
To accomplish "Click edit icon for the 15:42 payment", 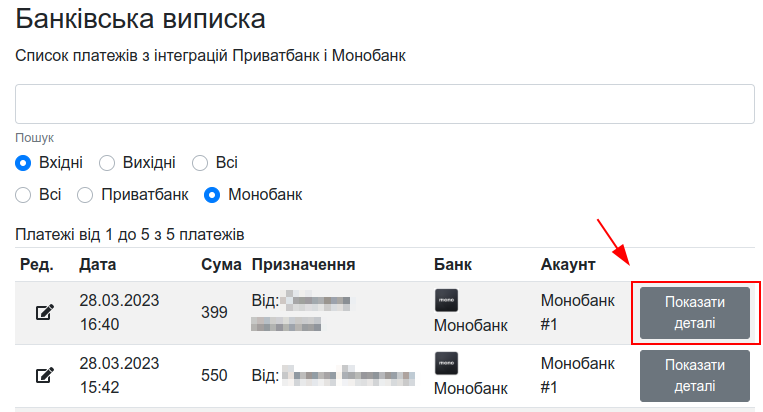I will pos(44,375).
